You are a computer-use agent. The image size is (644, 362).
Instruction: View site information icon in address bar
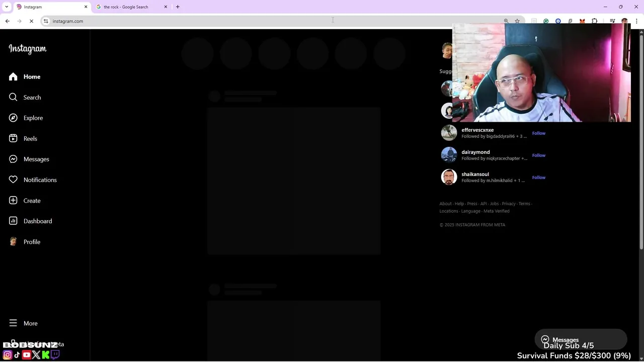(x=46, y=21)
